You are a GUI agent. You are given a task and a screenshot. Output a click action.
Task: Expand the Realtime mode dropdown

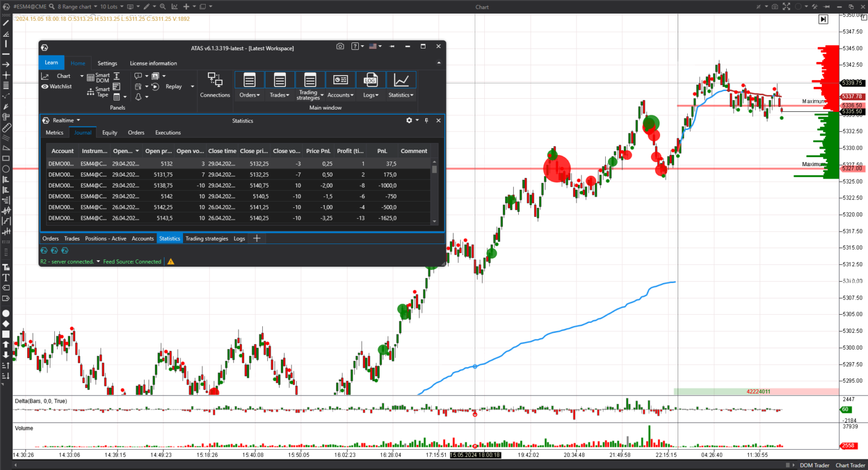[78, 120]
